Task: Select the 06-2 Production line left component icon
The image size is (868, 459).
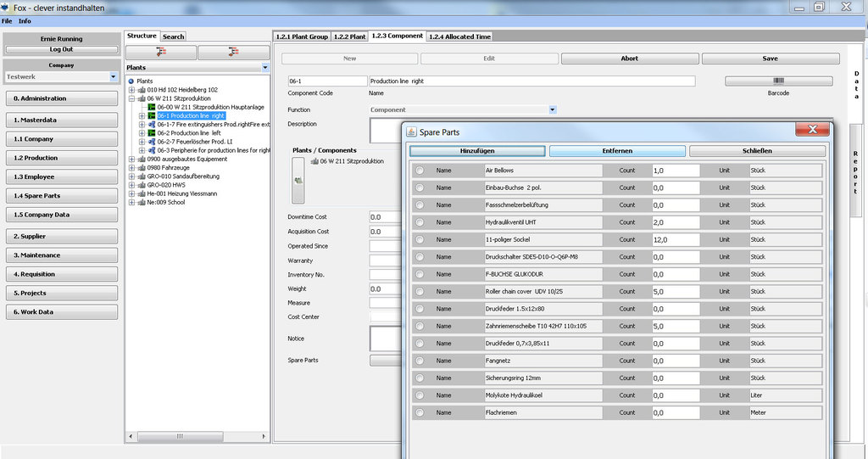Action: 152,133
